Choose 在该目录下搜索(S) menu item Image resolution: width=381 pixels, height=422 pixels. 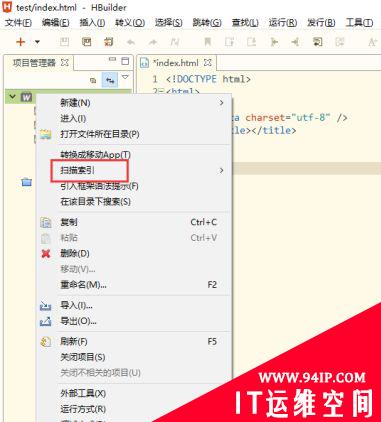[133, 202]
